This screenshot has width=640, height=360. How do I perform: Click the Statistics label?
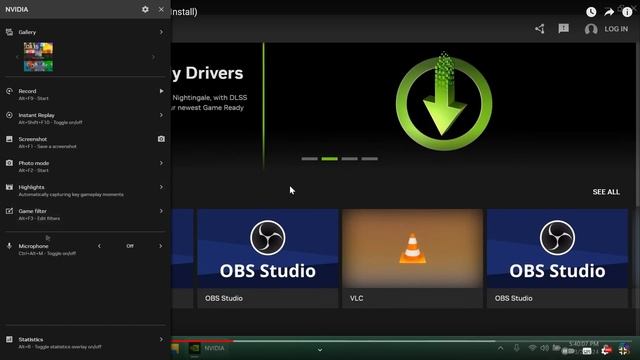[x=31, y=340]
